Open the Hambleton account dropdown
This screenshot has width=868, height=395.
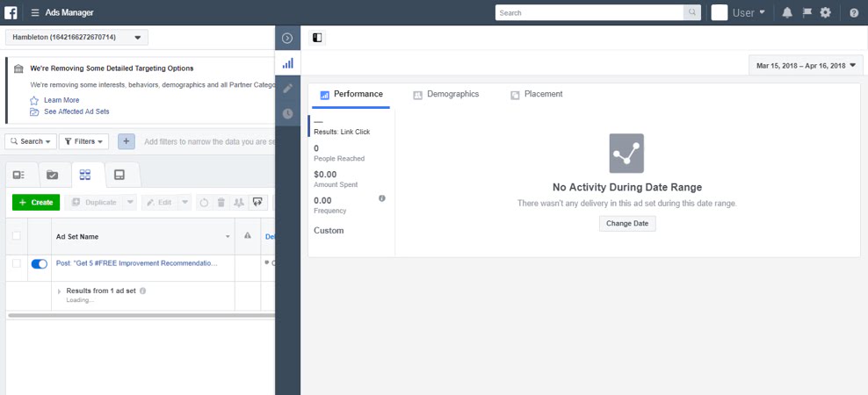tap(77, 38)
